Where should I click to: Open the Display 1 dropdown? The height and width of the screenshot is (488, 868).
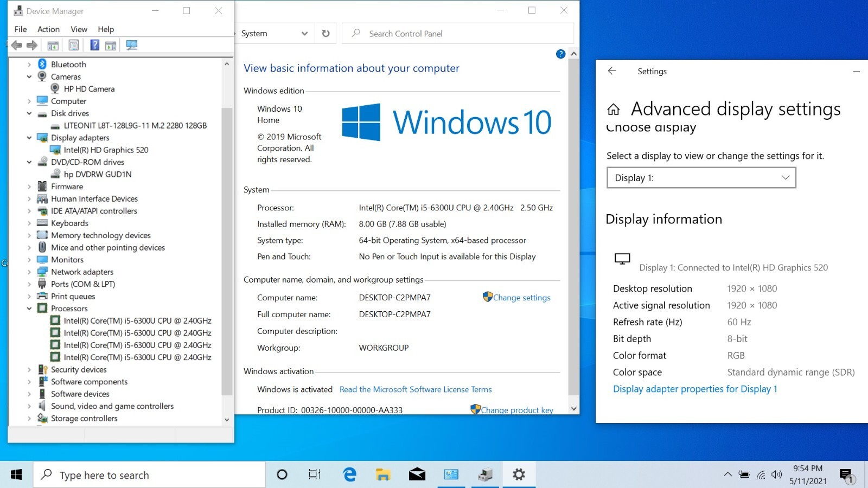tap(701, 178)
